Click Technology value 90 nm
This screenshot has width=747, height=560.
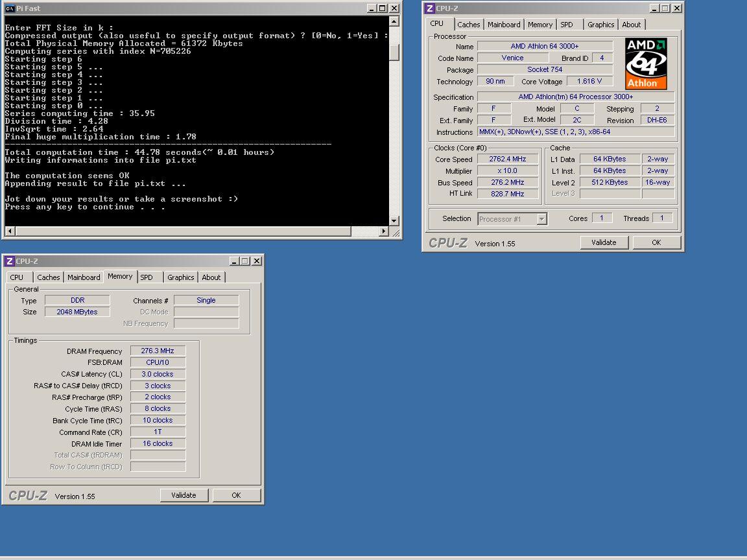pyautogui.click(x=495, y=82)
